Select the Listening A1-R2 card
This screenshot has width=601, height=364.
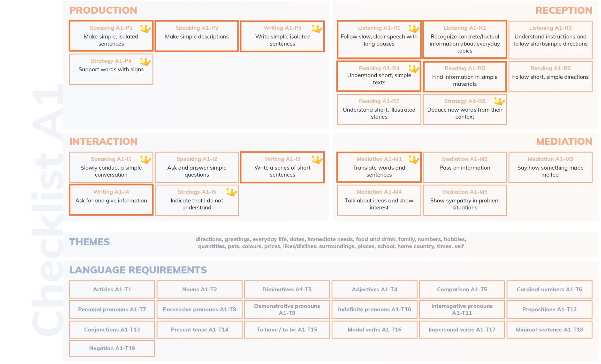click(x=465, y=40)
